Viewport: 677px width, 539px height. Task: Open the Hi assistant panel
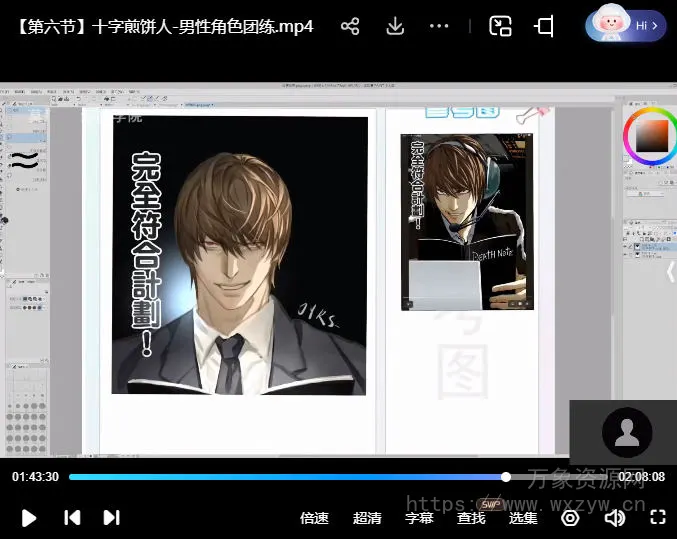[x=626, y=25]
